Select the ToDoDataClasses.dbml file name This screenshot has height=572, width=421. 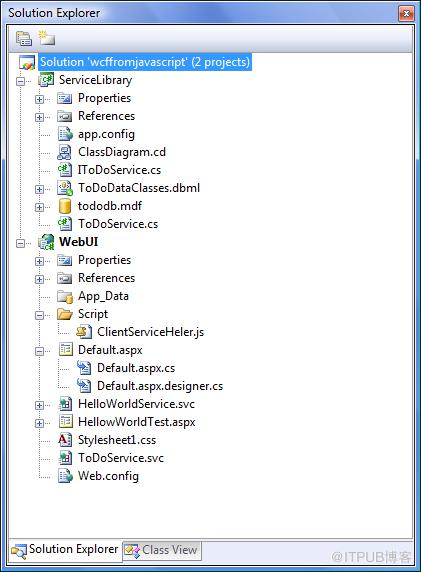[x=139, y=188]
